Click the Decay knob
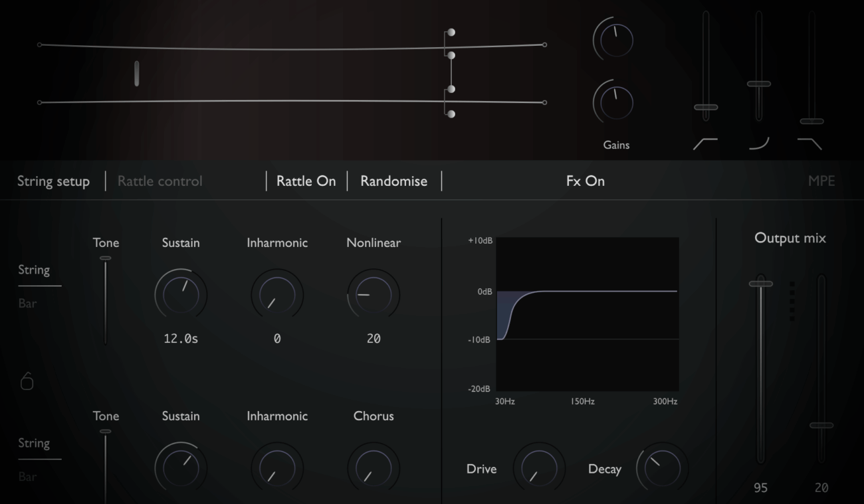Screen dimensions: 864x504 point(662,467)
